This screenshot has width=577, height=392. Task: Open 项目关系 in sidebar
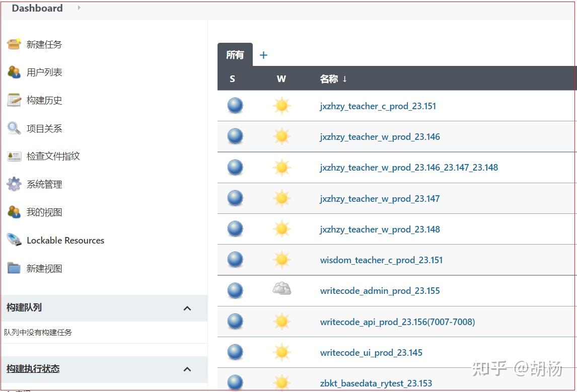(x=44, y=128)
